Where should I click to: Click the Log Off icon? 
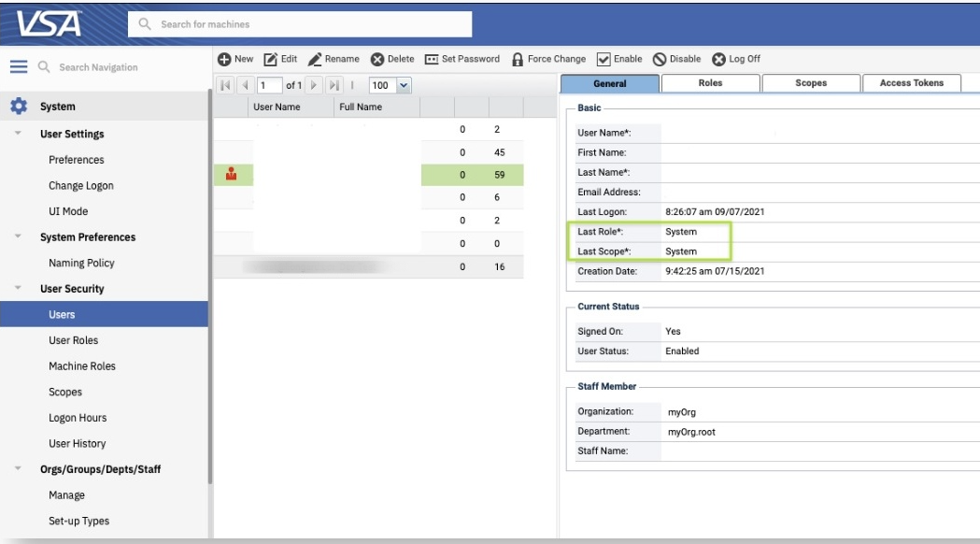[719, 59]
